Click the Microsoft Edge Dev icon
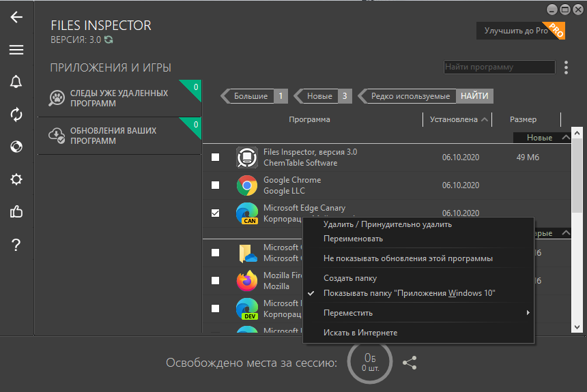 tap(246, 309)
